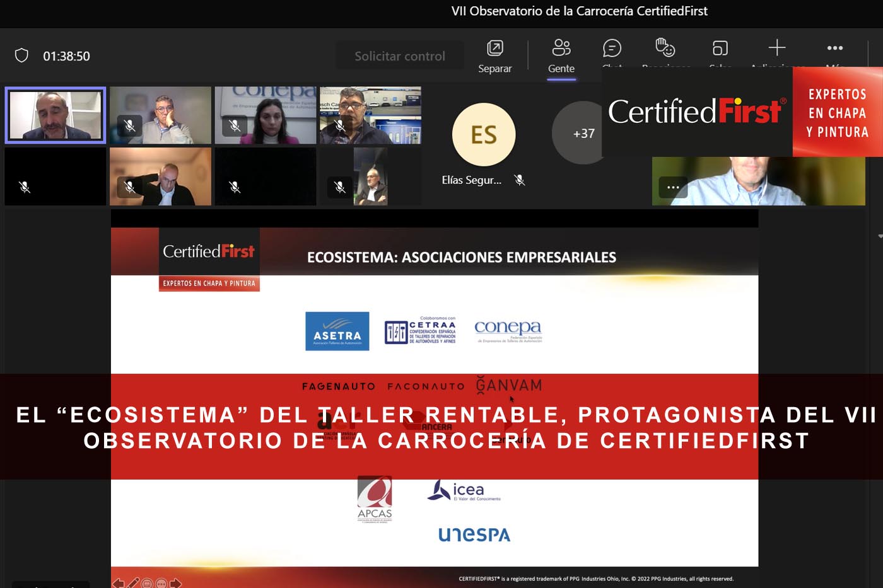Click the mute icon on Elías Segur's tile

point(520,180)
